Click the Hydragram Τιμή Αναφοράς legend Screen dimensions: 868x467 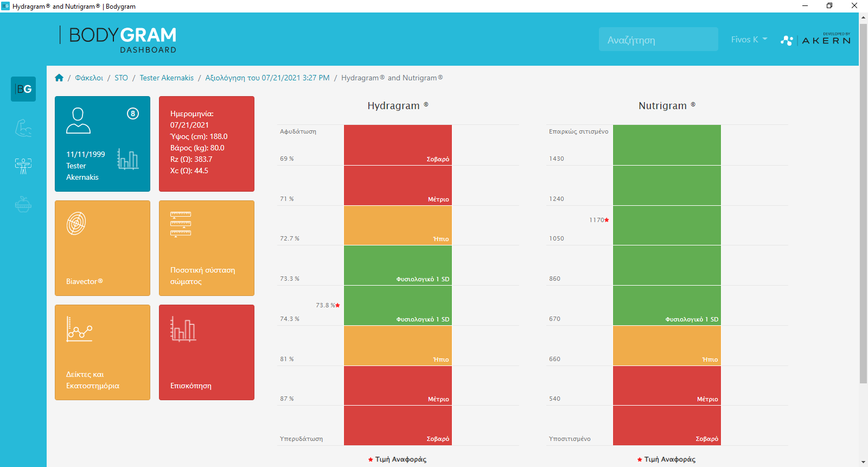pos(397,459)
